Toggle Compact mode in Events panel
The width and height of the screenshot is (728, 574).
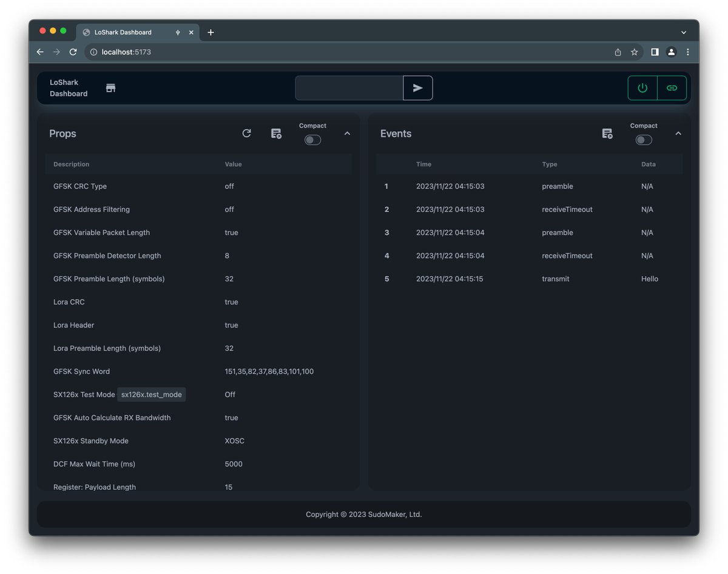pos(644,140)
